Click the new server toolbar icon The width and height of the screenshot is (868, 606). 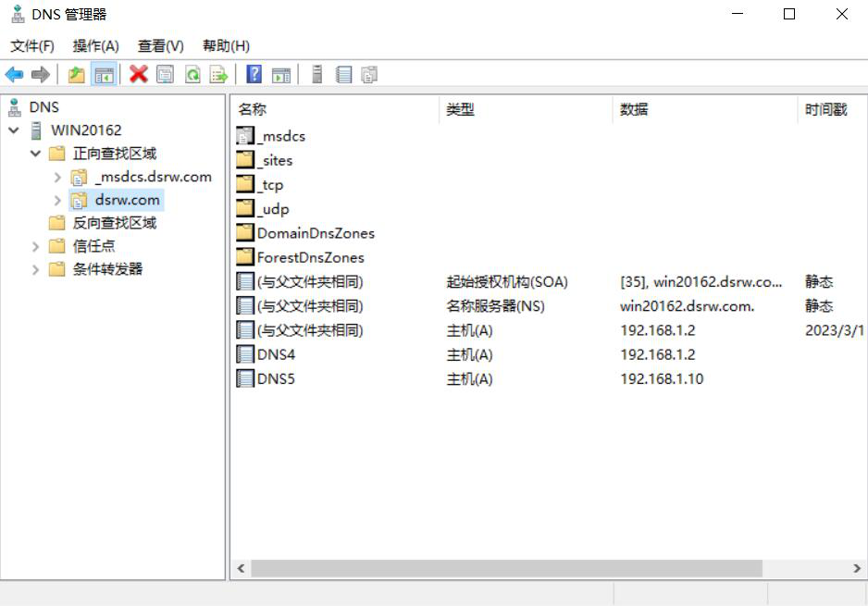click(317, 74)
